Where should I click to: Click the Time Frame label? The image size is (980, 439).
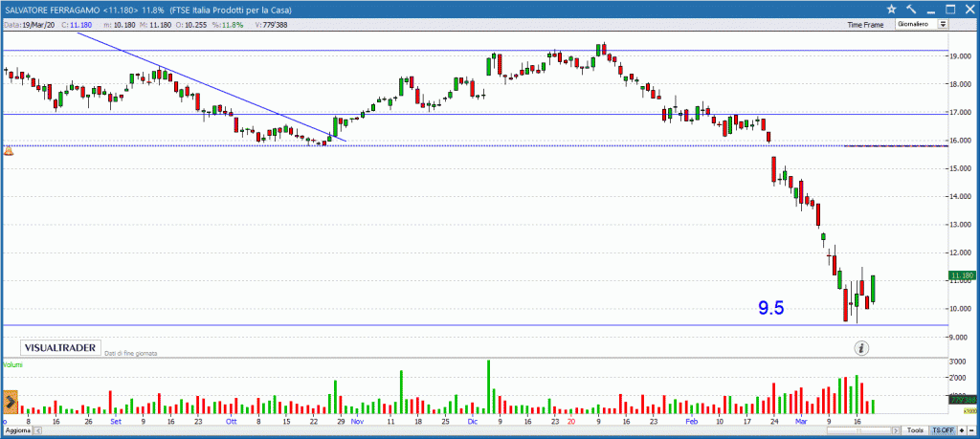pos(865,25)
